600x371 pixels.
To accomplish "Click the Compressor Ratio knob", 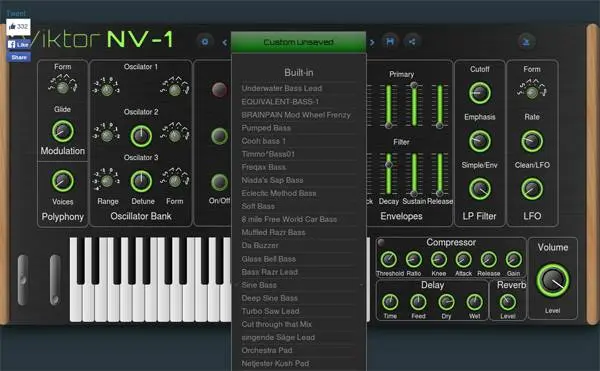I will (x=414, y=259).
